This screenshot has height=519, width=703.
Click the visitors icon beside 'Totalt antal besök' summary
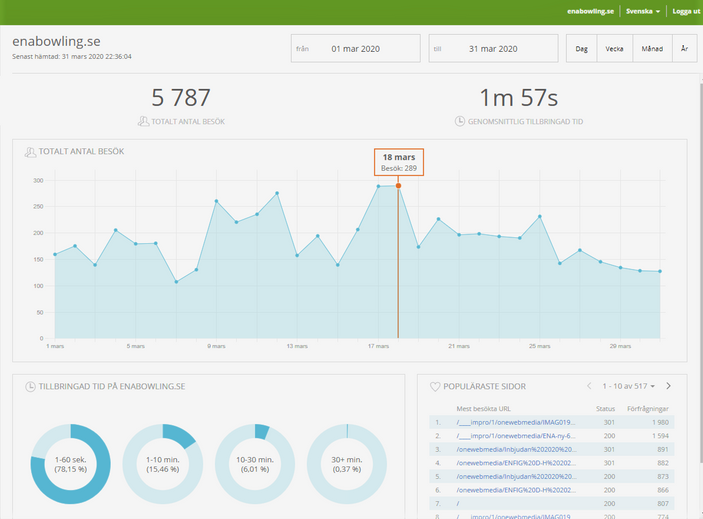coord(143,121)
